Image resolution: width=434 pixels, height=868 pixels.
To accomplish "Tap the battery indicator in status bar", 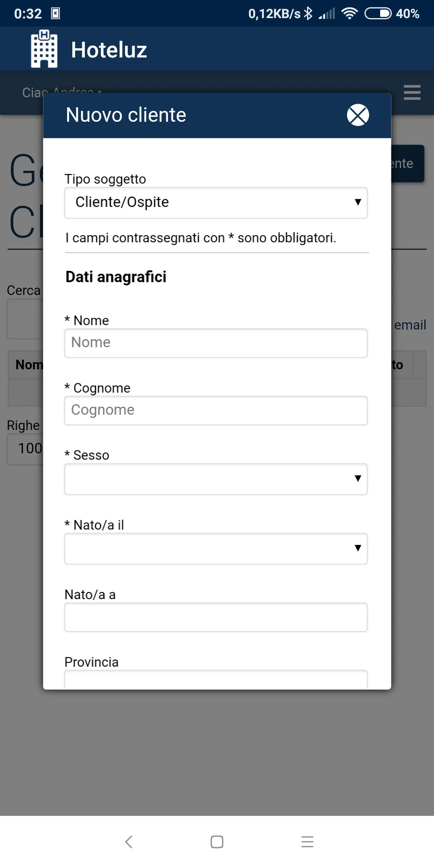I will pos(377,14).
